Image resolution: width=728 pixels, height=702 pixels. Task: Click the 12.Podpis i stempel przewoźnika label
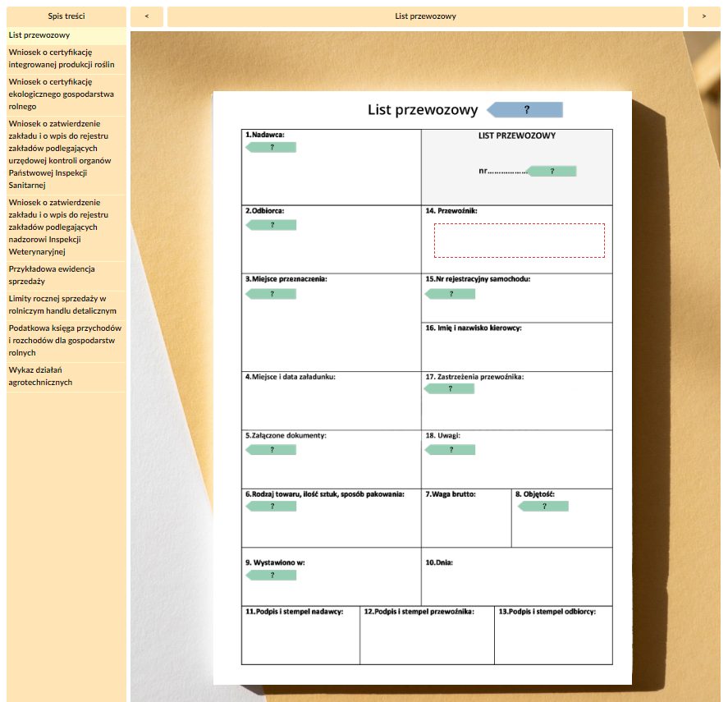click(419, 612)
